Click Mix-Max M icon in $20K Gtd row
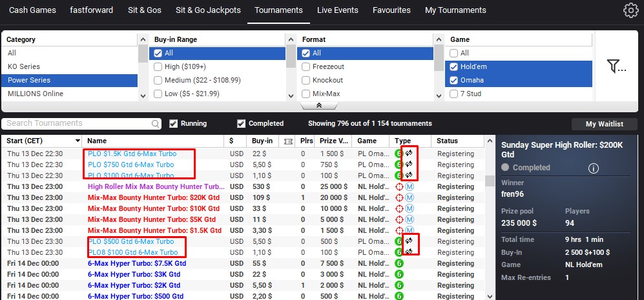This screenshot has height=300, width=644. coord(410,197)
